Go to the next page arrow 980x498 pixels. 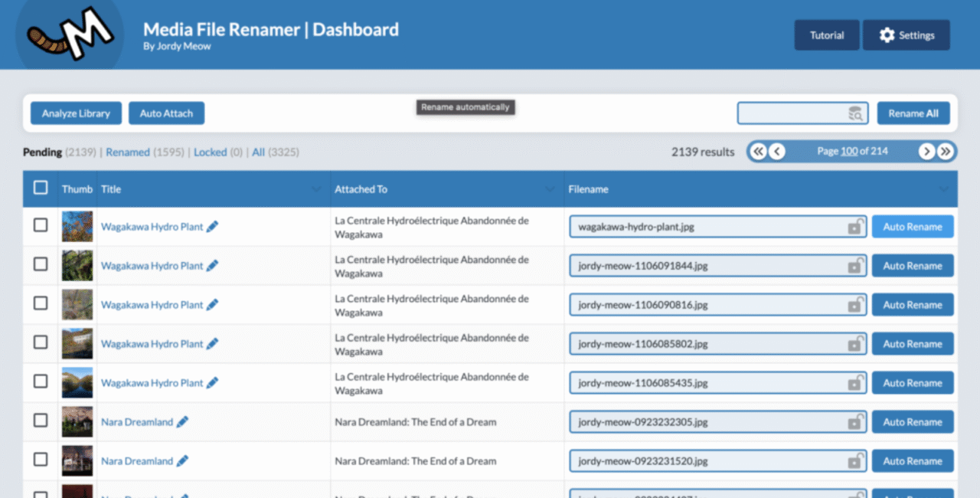pos(926,152)
